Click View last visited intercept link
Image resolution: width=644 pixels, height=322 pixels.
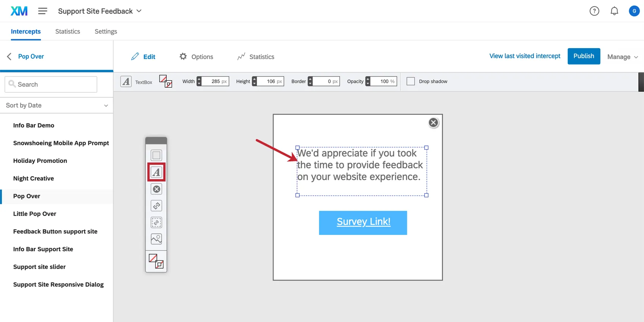coord(525,56)
